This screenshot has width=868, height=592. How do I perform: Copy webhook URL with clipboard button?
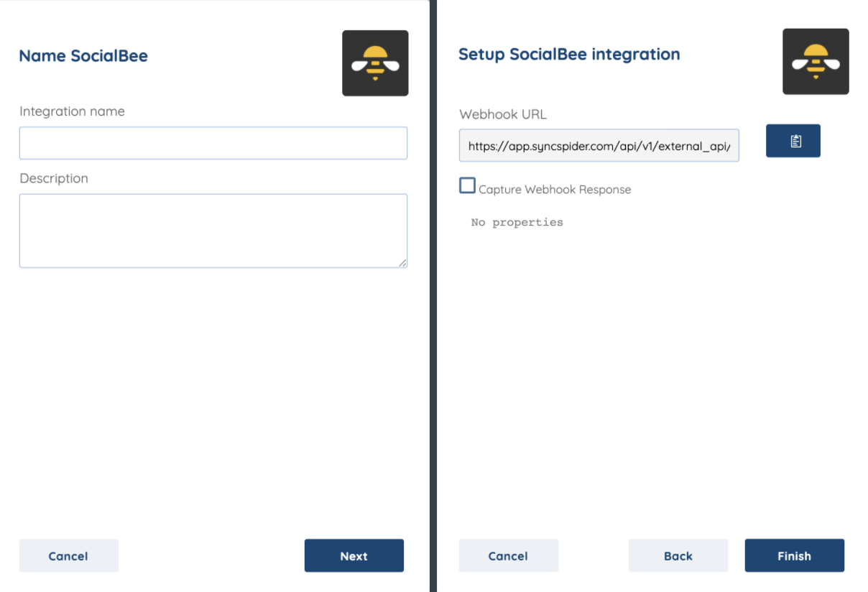pos(793,141)
